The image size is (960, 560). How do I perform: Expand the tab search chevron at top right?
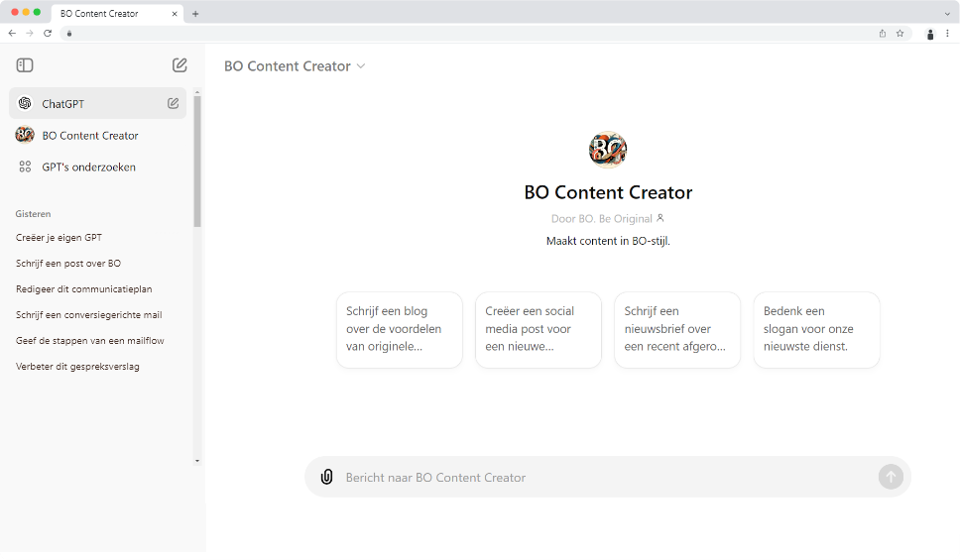pos(947,14)
